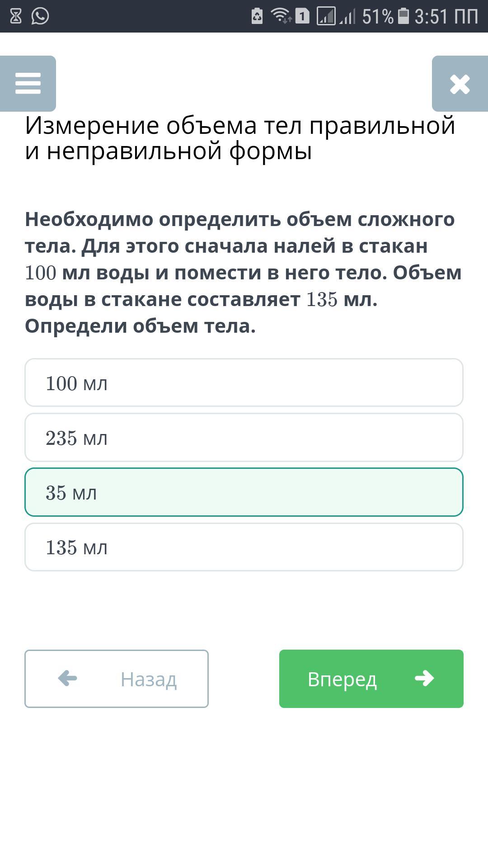This screenshot has width=488, height=868.
Task: Tap the WhatsApp notification icon
Action: click(x=40, y=16)
